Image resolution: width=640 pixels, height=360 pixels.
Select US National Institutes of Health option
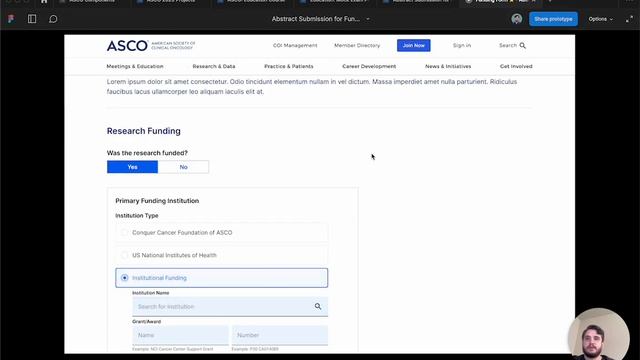pyautogui.click(x=221, y=255)
